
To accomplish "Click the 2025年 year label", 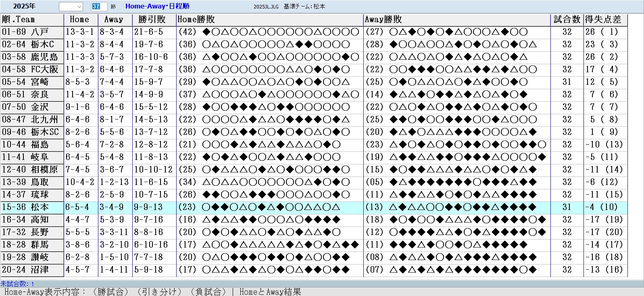I will click(24, 6).
